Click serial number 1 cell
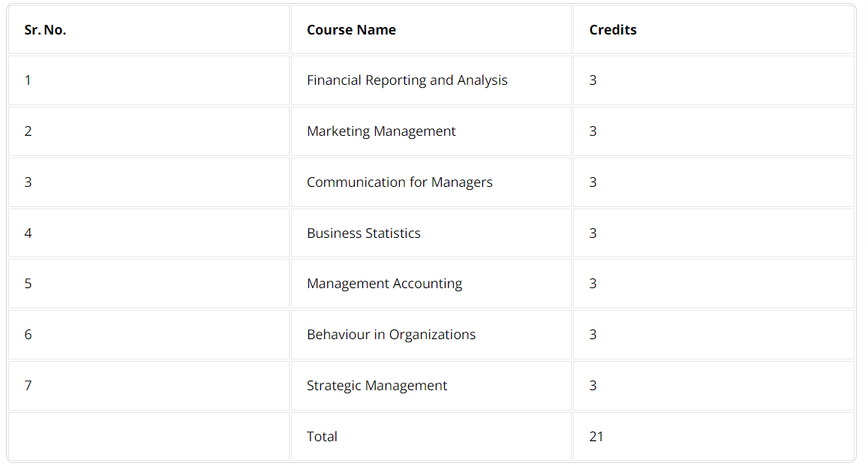 (149, 80)
